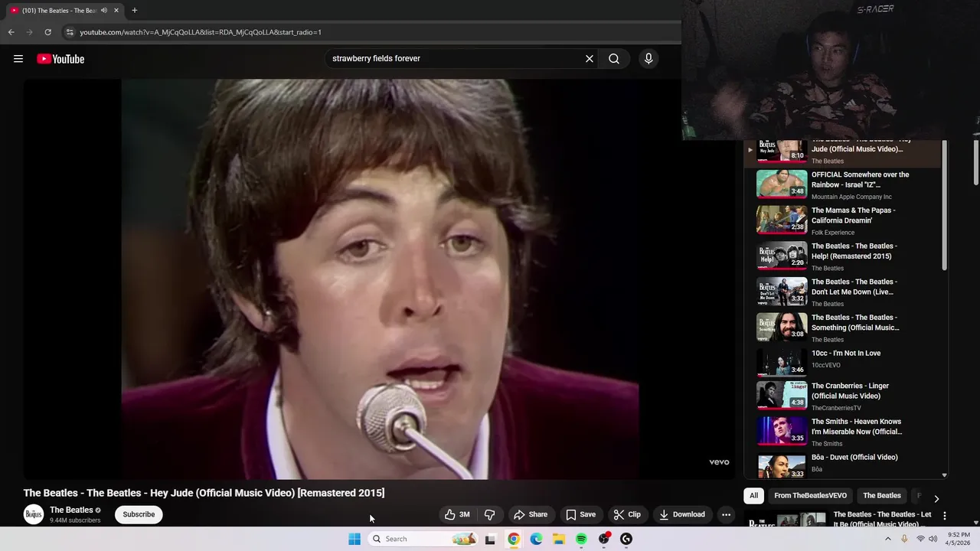Open Let It Be recommended video title
This screenshot has height=551, width=980.
click(x=882, y=519)
